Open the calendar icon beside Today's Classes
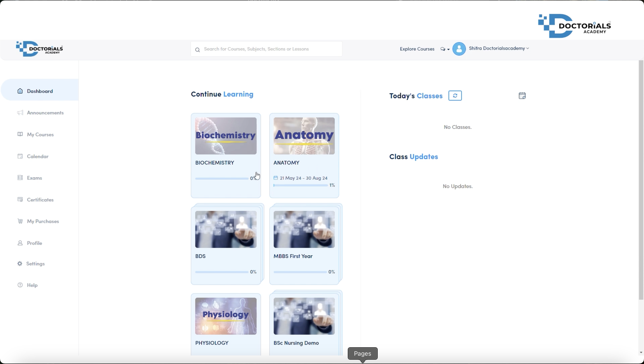This screenshot has height=364, width=644. (522, 96)
